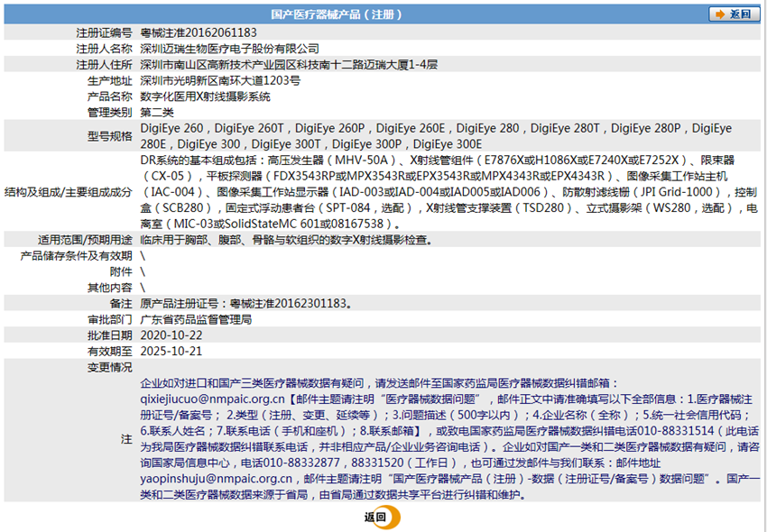Click the 批准日期 label
Screen dimensions: 767x532
tap(109, 335)
